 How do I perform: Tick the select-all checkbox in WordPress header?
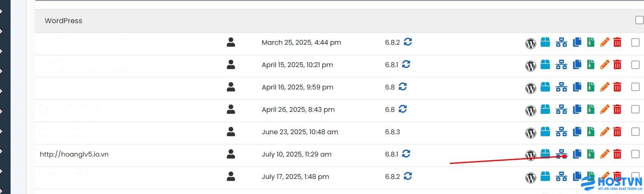coord(639,20)
